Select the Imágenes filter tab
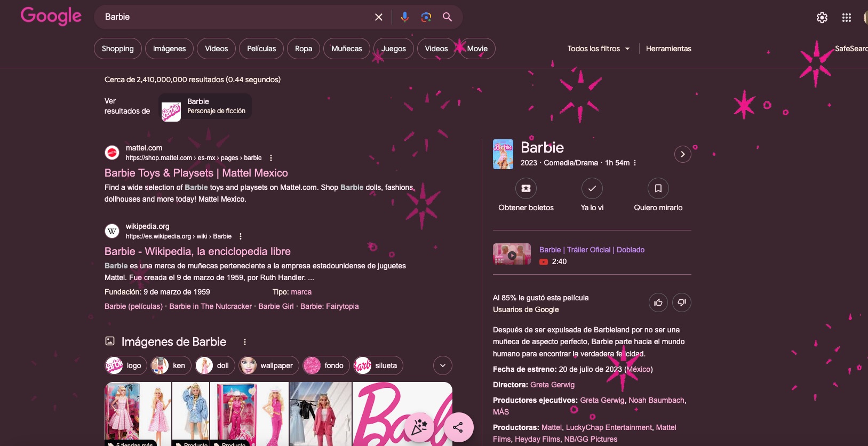 coord(169,49)
